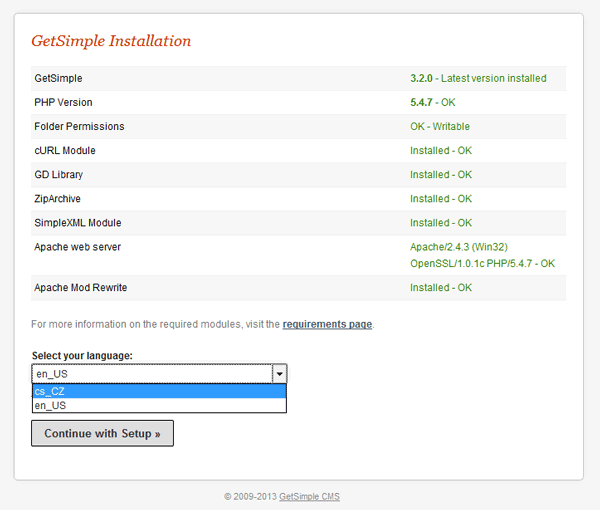Click SimpleXML Module 'Installed - OK' status
The image size is (600, 510).
[441, 223]
